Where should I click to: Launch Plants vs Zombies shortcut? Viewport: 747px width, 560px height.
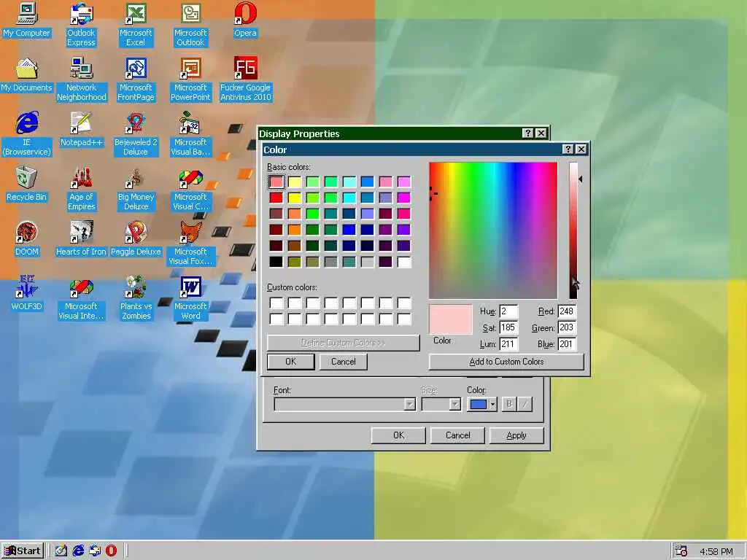[x=136, y=298]
